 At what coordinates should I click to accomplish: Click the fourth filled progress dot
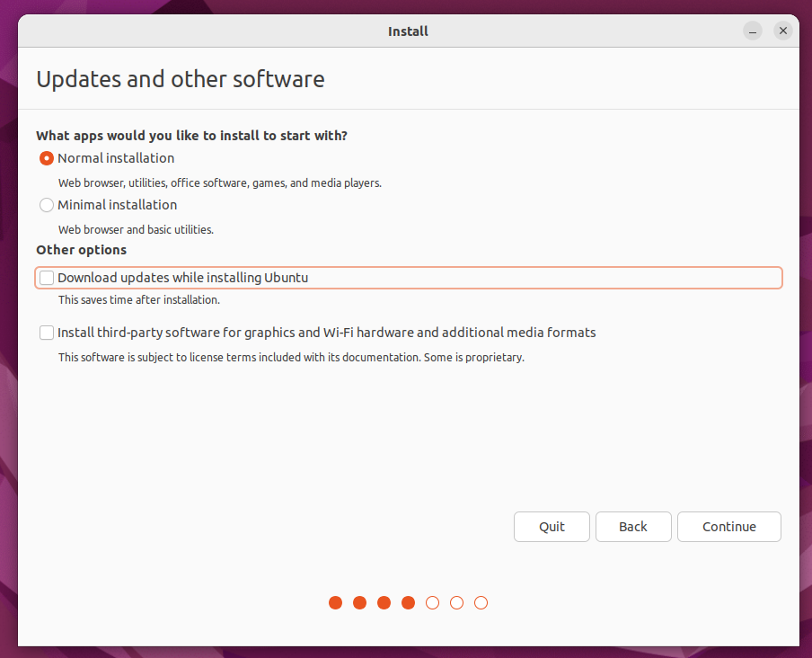coord(408,603)
